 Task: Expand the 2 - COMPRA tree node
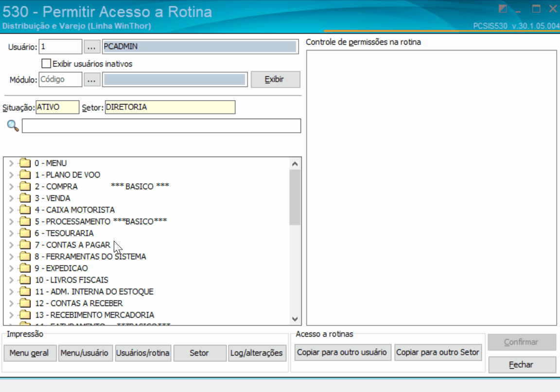[11, 187]
